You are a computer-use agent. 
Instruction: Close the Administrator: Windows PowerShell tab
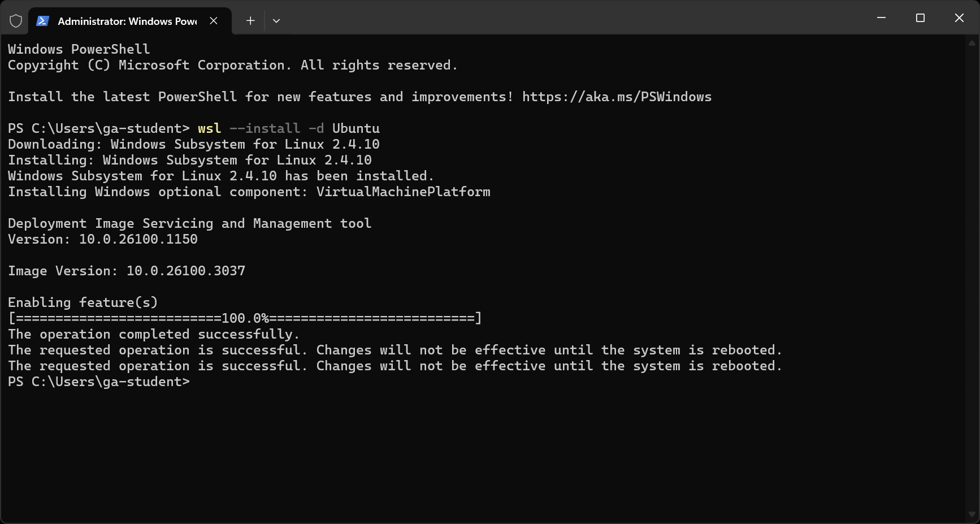[213, 20]
